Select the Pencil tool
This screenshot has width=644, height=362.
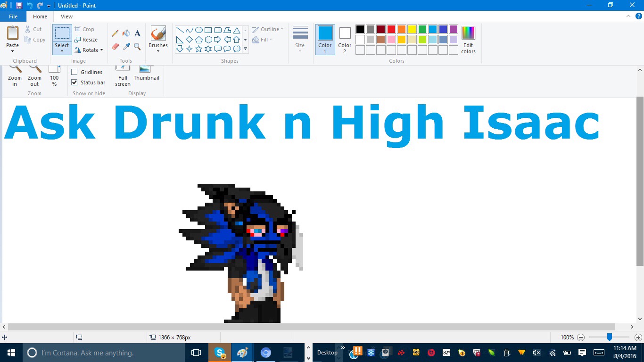click(x=115, y=33)
